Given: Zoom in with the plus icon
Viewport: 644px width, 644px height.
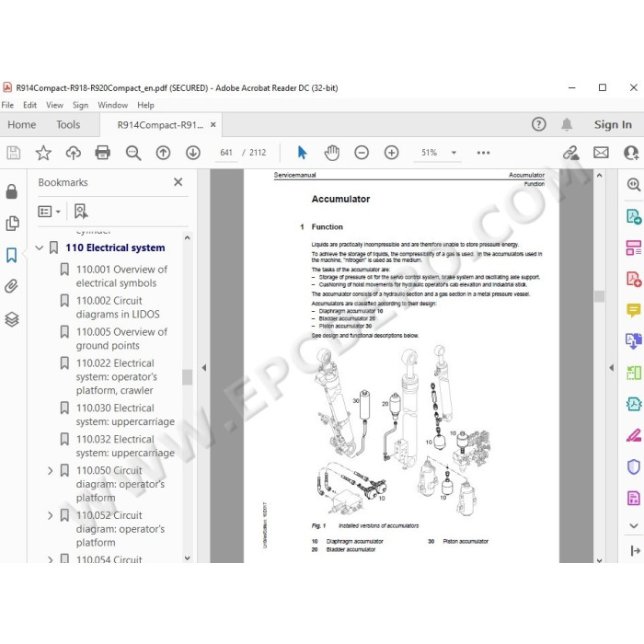Looking at the screenshot, I should click(x=391, y=153).
